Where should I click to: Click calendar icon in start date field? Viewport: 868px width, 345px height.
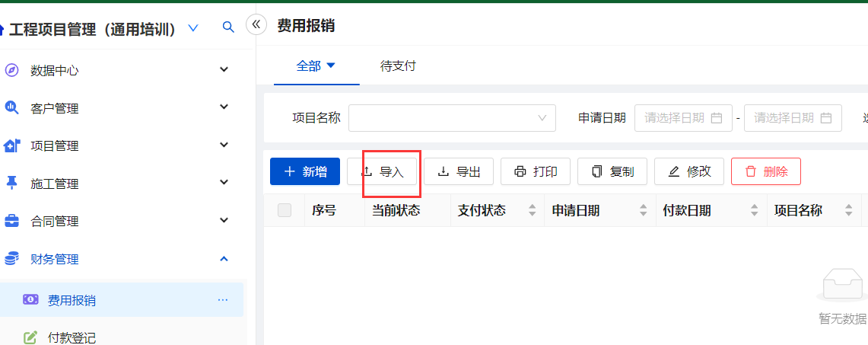tap(717, 118)
